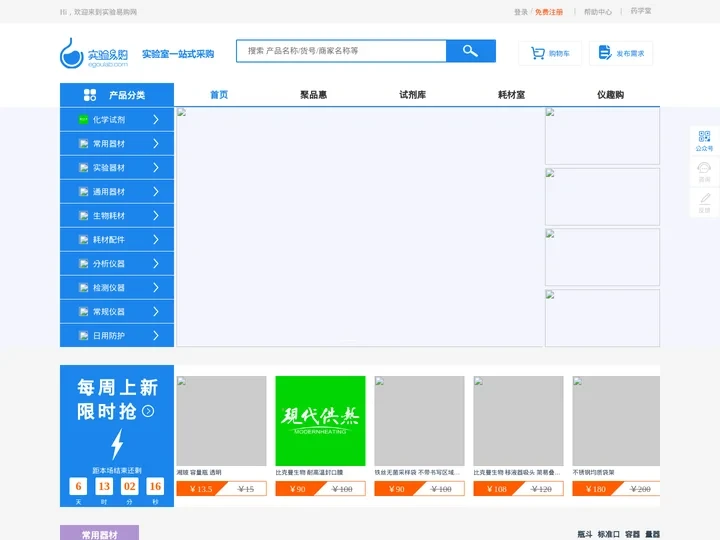Open the 仪趣购 tab
The height and width of the screenshot is (540, 720).
pos(610,95)
